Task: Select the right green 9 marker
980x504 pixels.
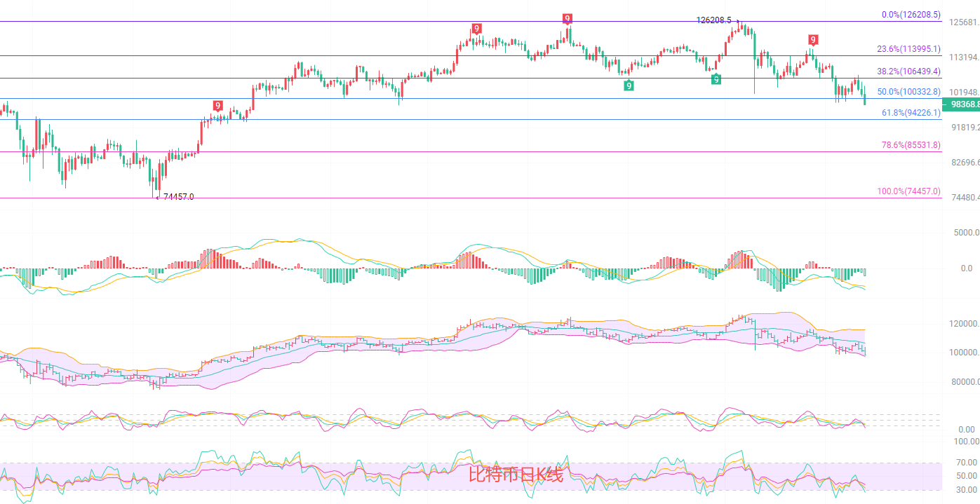Action: (716, 79)
